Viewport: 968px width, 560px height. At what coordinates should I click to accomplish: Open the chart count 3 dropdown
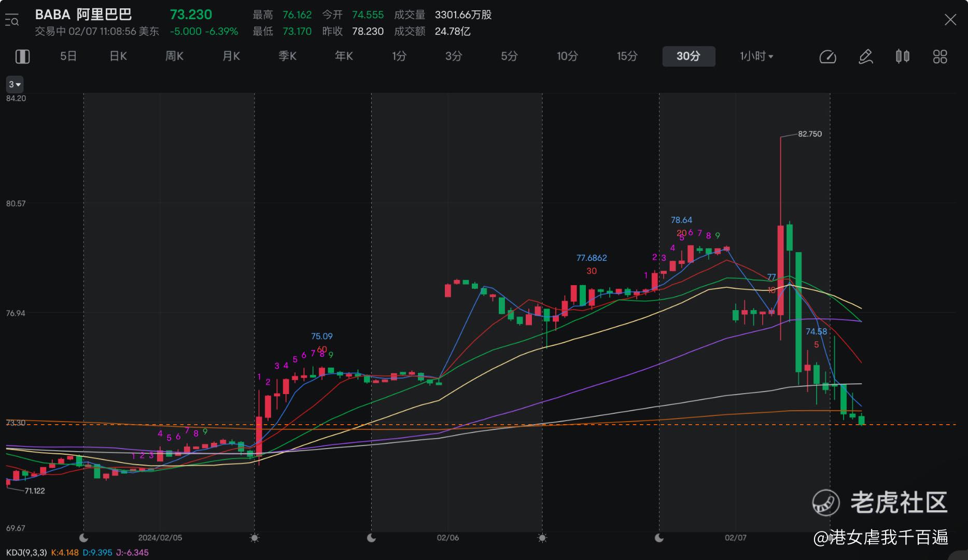tap(15, 84)
